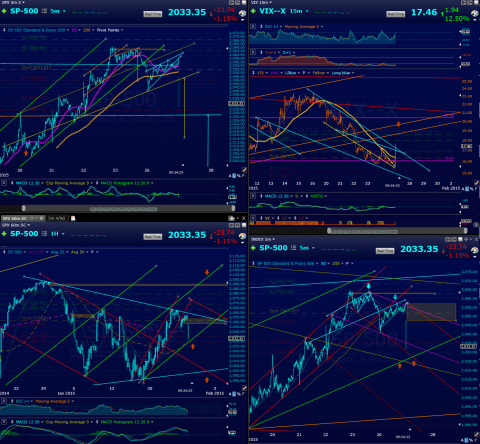Expand the 5m interval dropdown in the bottom-right chart
The width and height of the screenshot is (480, 444).
click(x=313, y=248)
